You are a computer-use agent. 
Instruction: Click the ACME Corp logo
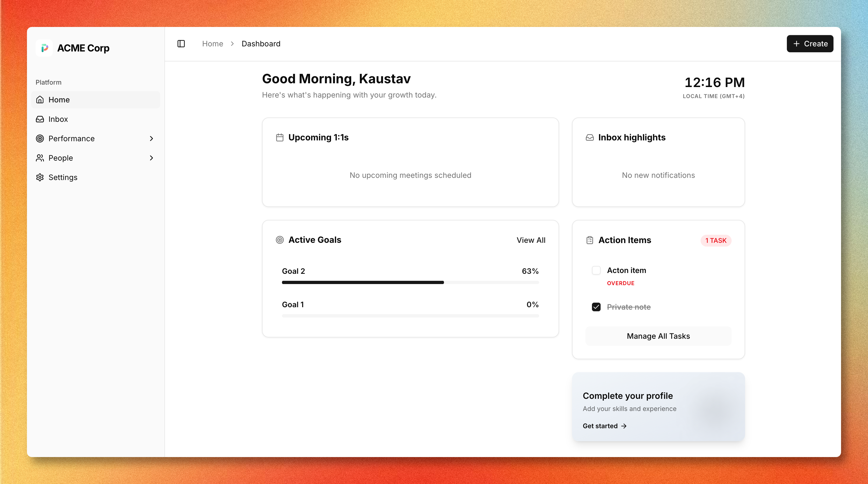point(44,48)
